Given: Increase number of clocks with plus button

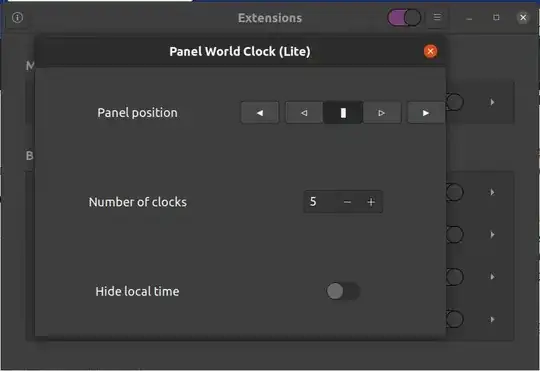Looking at the screenshot, I should 371,202.
